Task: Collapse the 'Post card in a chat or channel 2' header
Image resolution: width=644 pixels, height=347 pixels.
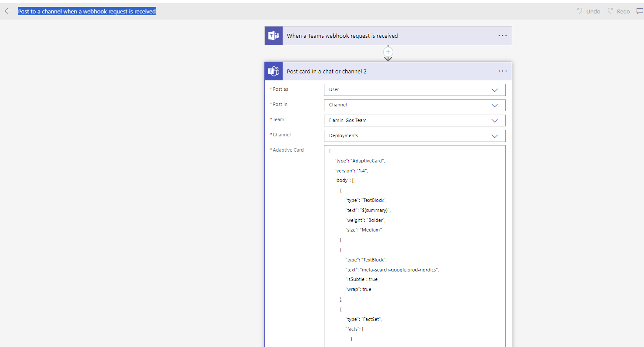Action: click(388, 71)
